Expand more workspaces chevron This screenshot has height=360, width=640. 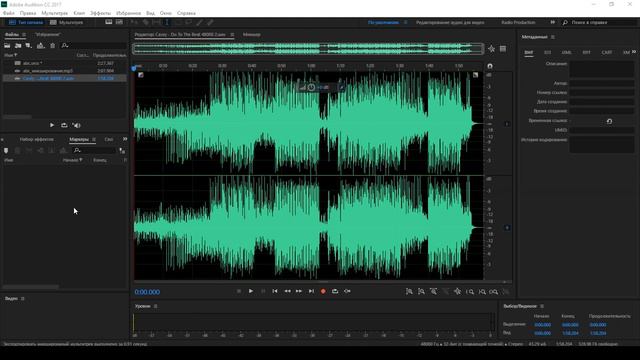tap(553, 22)
